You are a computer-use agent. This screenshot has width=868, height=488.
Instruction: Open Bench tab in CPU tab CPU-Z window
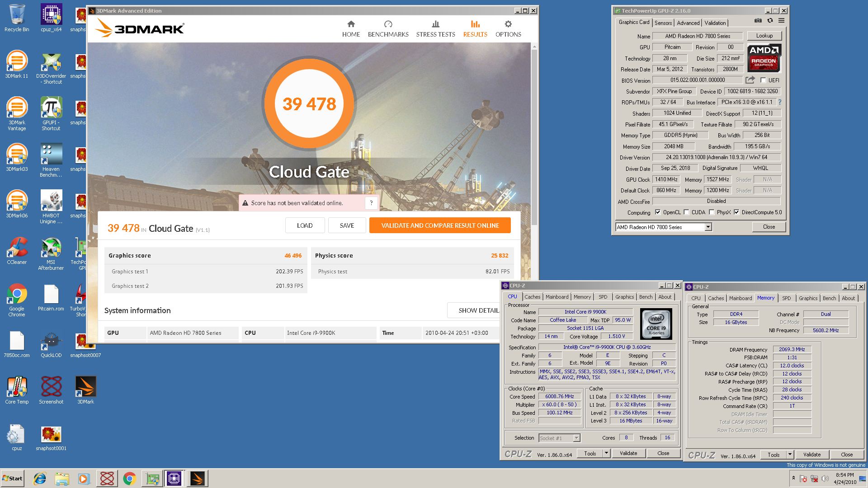pyautogui.click(x=646, y=297)
